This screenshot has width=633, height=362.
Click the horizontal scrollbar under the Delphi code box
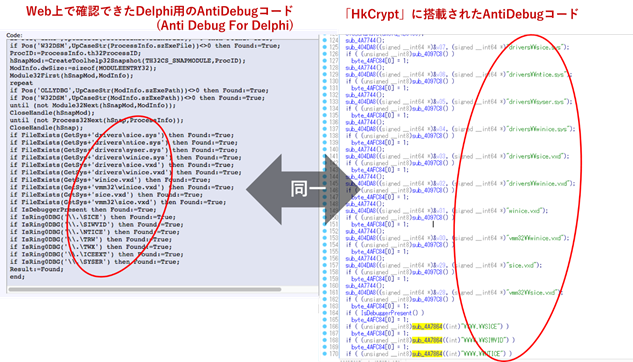coord(145,289)
